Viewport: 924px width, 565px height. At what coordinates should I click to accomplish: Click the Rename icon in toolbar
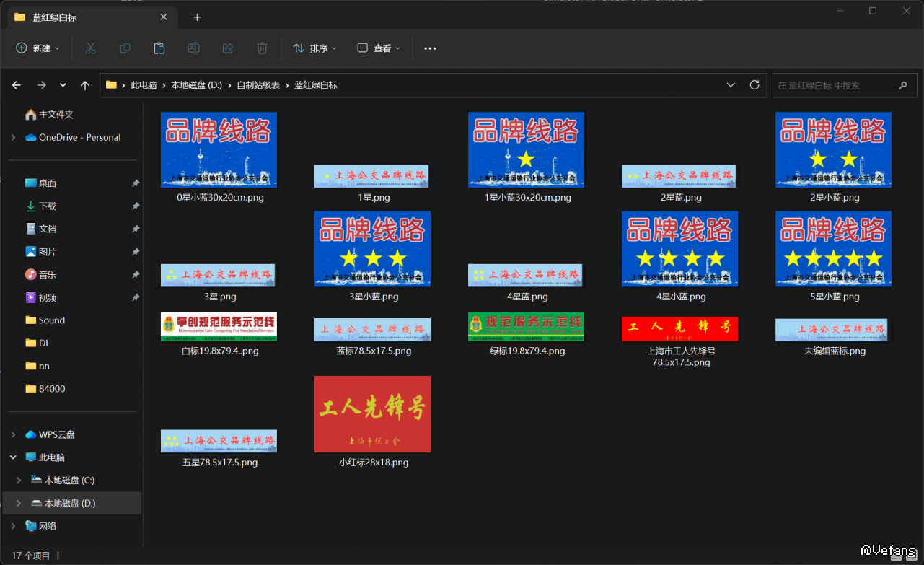pos(193,48)
